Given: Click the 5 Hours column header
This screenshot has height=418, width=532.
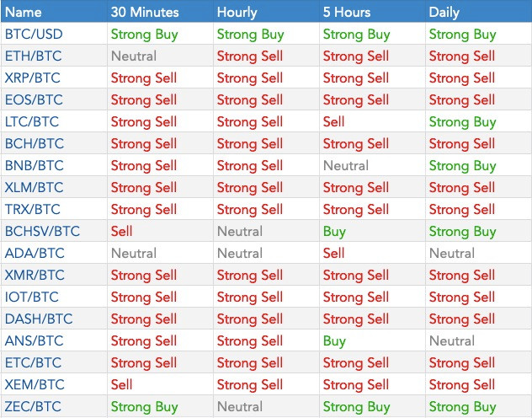Looking at the screenshot, I should coord(347,13).
